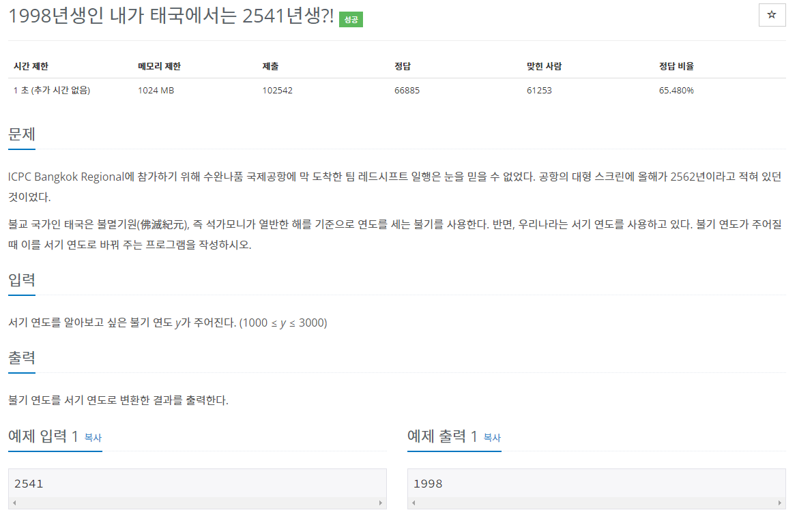
Task: Click the solver count 61253
Action: pyautogui.click(x=539, y=91)
